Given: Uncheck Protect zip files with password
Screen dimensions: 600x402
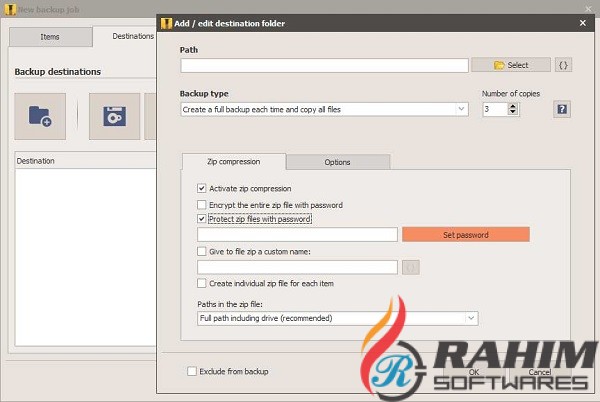Looking at the screenshot, I should [202, 219].
